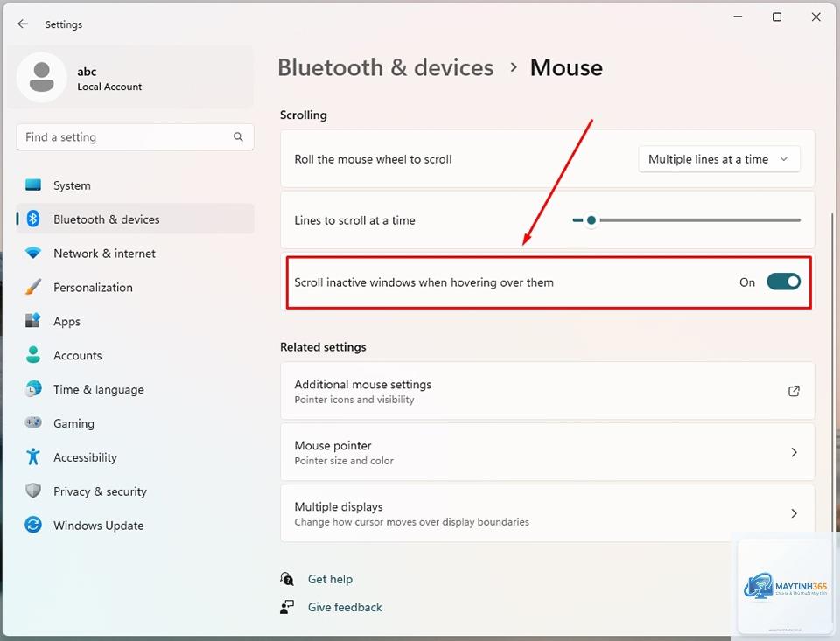
Task: Select Bluetooth & devices in sidebar
Action: [x=135, y=219]
